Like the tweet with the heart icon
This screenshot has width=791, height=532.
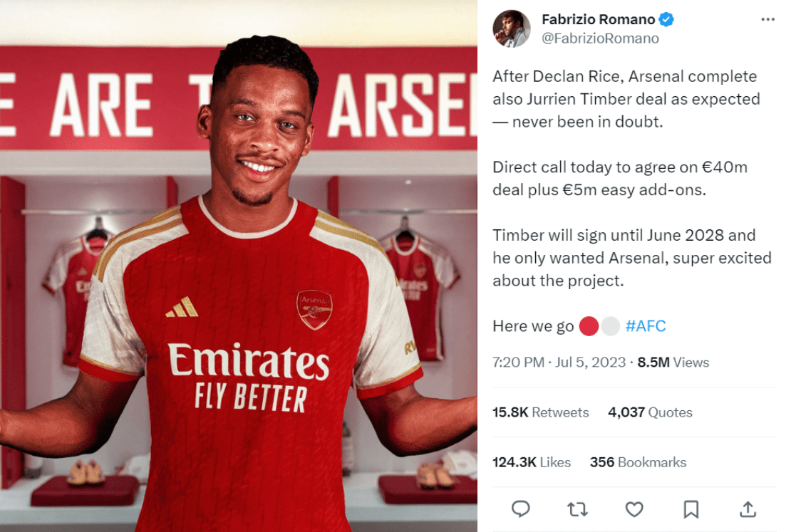tap(634, 508)
